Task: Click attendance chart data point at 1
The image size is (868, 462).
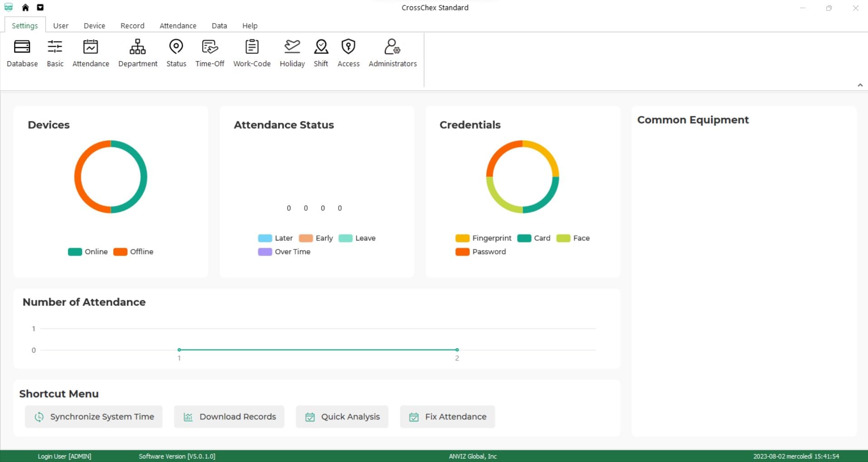Action: pyautogui.click(x=179, y=350)
